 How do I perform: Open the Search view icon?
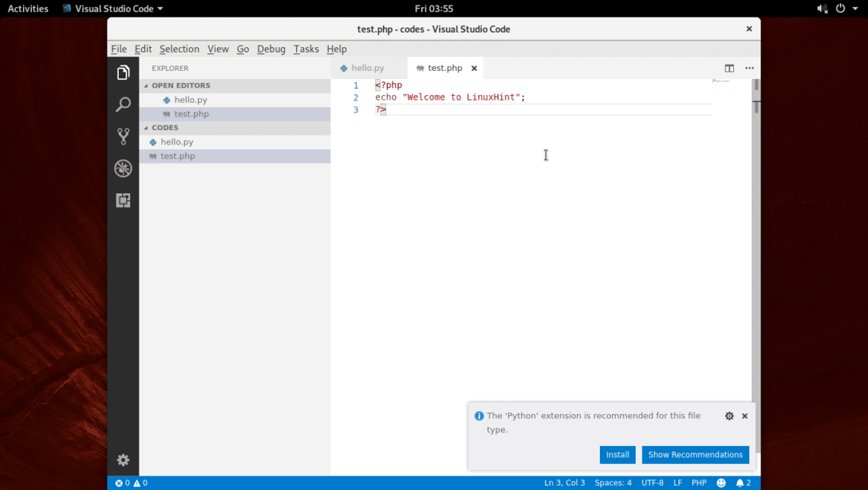coord(123,105)
